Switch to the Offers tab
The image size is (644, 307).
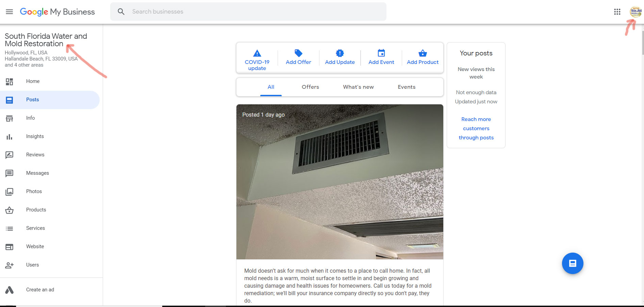point(310,87)
